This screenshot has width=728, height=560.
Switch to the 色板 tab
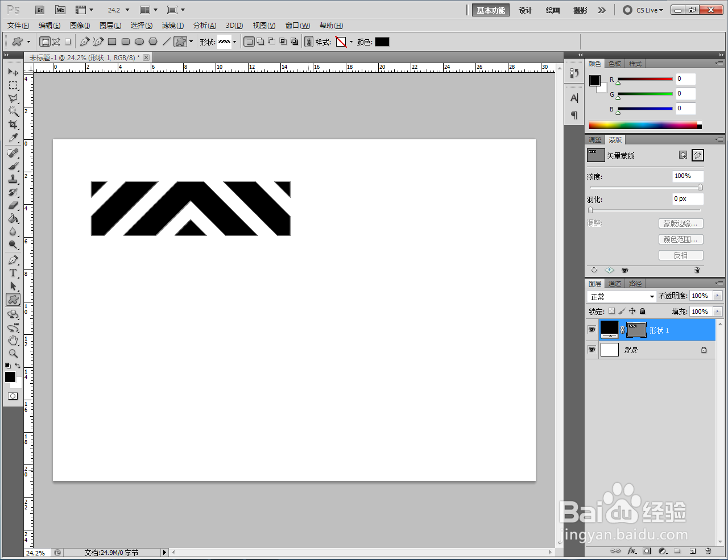[615, 64]
